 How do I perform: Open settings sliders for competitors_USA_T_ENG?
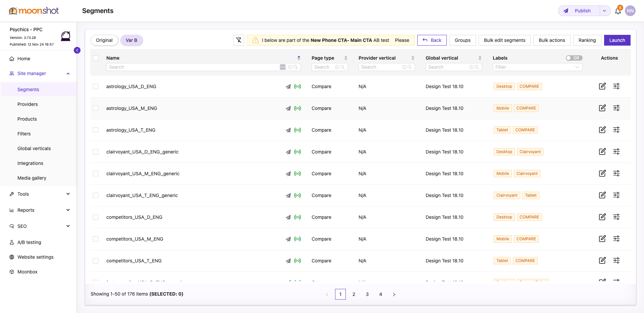[x=616, y=260]
